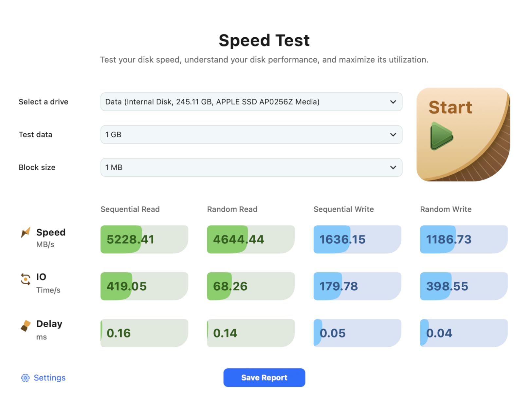Image resolution: width=532 pixels, height=403 pixels.
Task: Click the Sequential Write delay 0.05 bar
Action: pos(357,333)
